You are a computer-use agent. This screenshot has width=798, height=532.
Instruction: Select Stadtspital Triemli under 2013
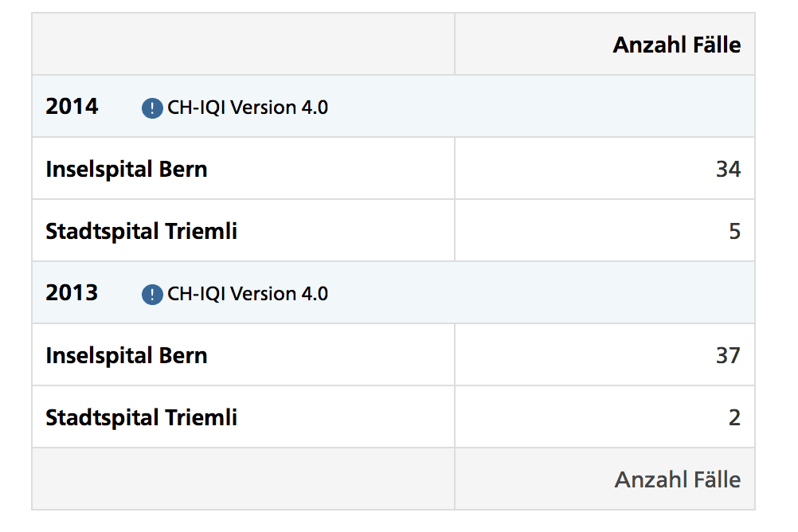point(141,418)
